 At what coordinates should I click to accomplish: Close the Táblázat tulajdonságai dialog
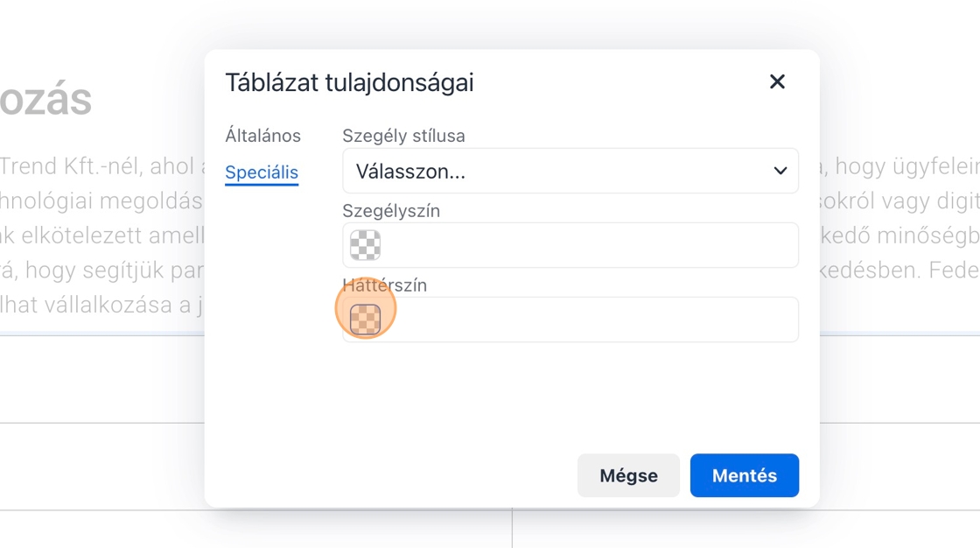(777, 81)
